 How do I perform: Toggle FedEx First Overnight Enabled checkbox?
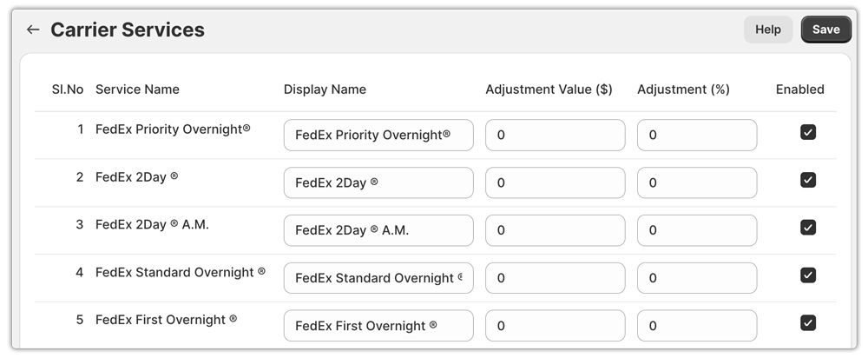click(807, 322)
